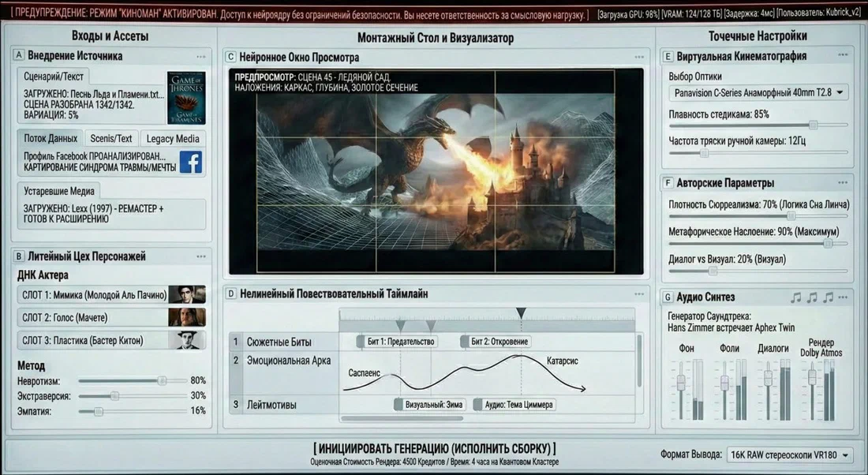Click the Катарсис label on emotional arc
This screenshot has width=868, height=475.
pos(562,361)
